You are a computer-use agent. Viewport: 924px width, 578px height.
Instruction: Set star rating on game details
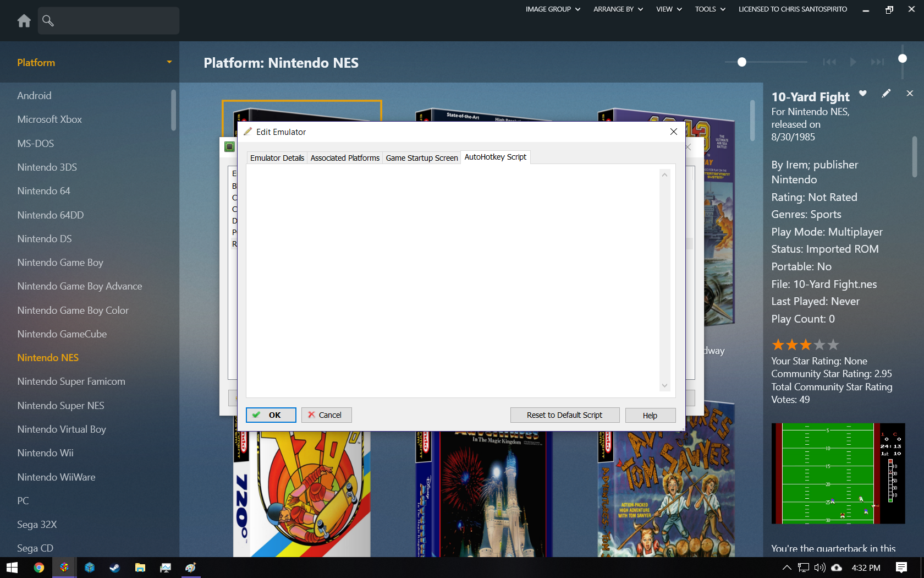click(x=805, y=345)
